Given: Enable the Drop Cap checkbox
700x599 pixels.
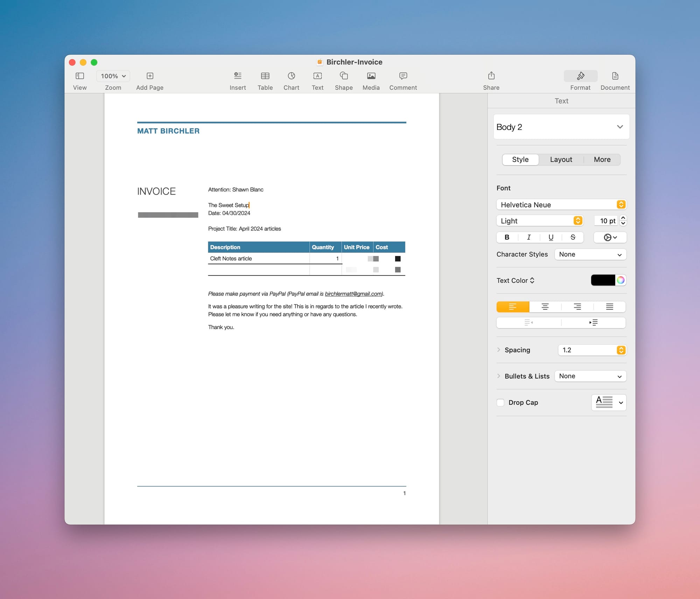Looking at the screenshot, I should click(500, 403).
